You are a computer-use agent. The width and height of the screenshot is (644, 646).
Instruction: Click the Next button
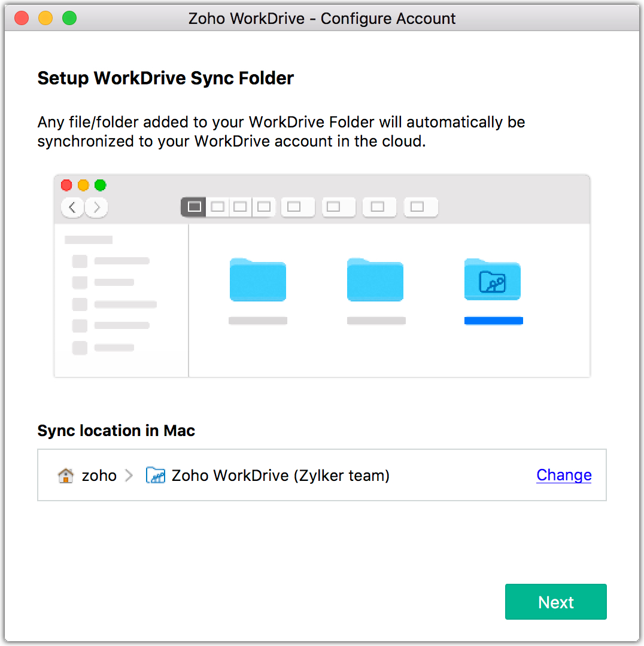[x=555, y=602]
